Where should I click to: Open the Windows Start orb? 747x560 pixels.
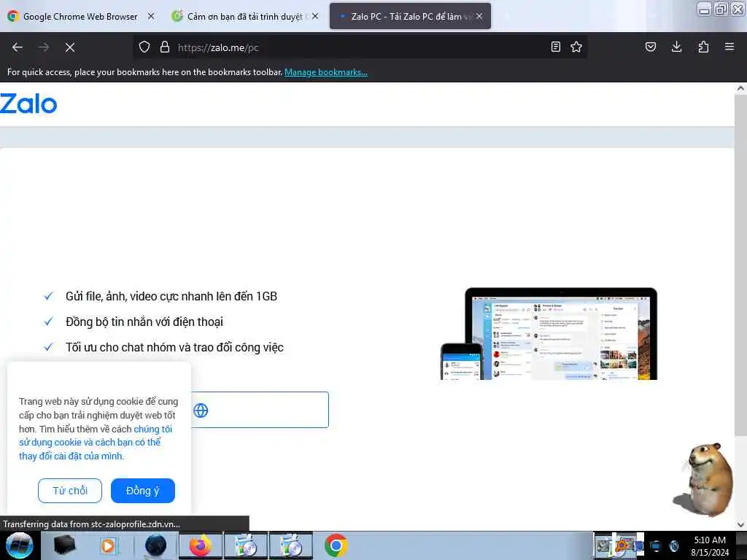pos(20,545)
